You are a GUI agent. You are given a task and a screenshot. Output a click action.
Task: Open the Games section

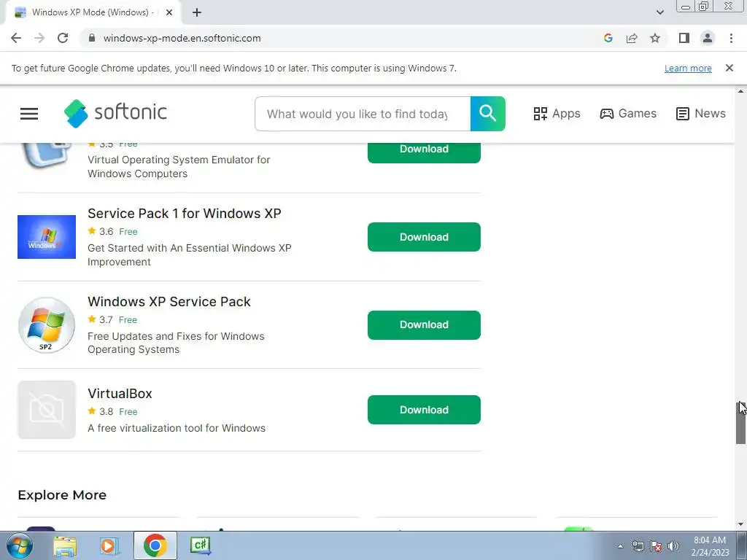coord(628,113)
